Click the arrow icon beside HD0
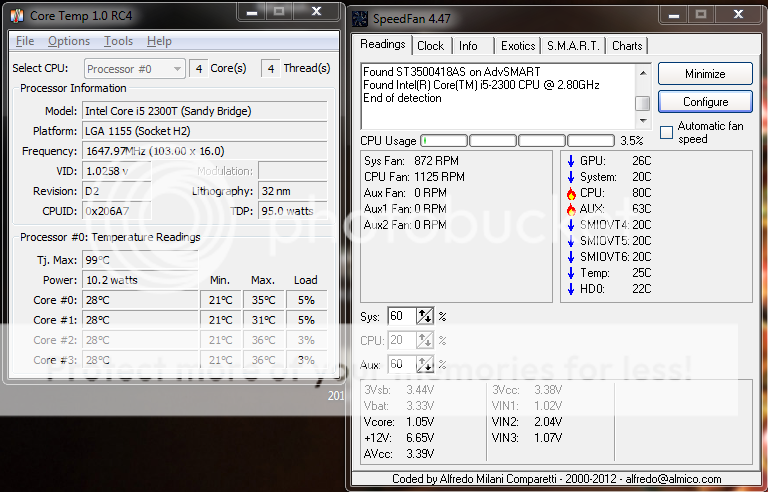Viewport: 768px width, 492px height. coord(571,289)
